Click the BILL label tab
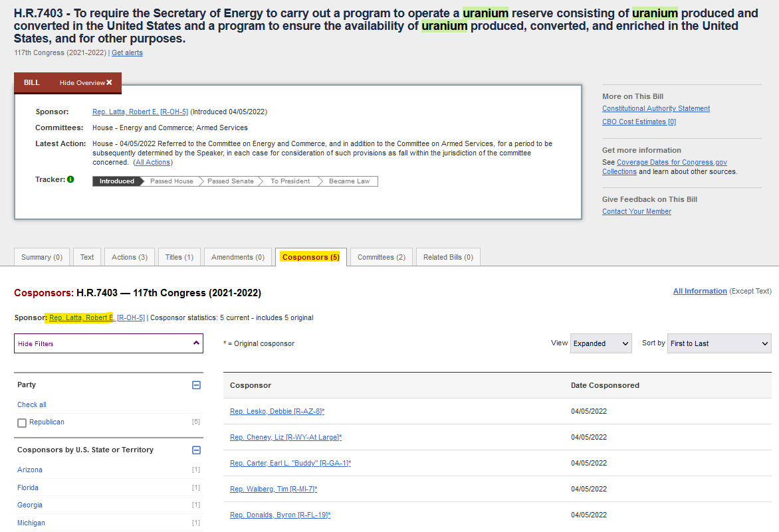 [x=32, y=82]
